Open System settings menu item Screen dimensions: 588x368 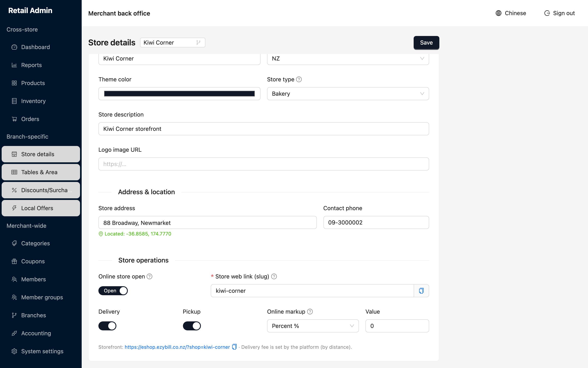pyautogui.click(x=41, y=351)
